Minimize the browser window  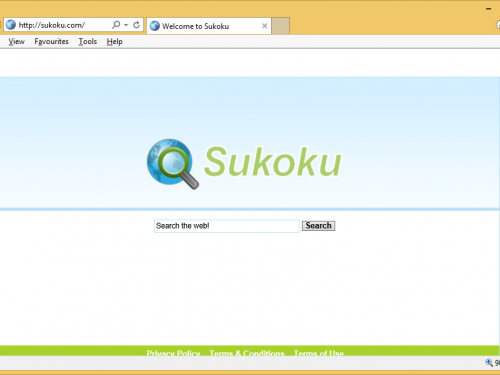click(489, 9)
